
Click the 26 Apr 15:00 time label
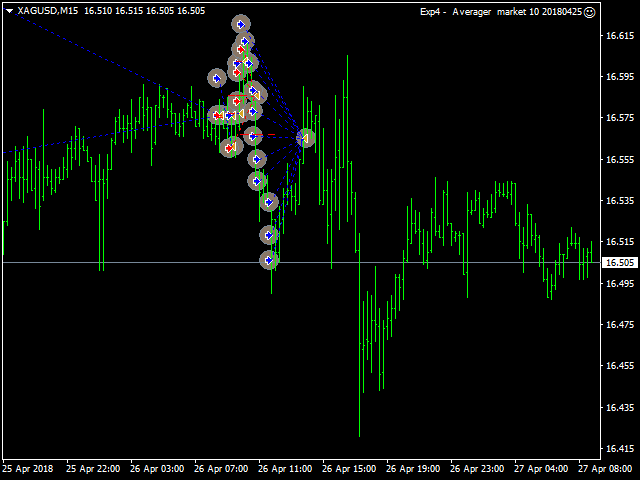pyautogui.click(x=349, y=469)
